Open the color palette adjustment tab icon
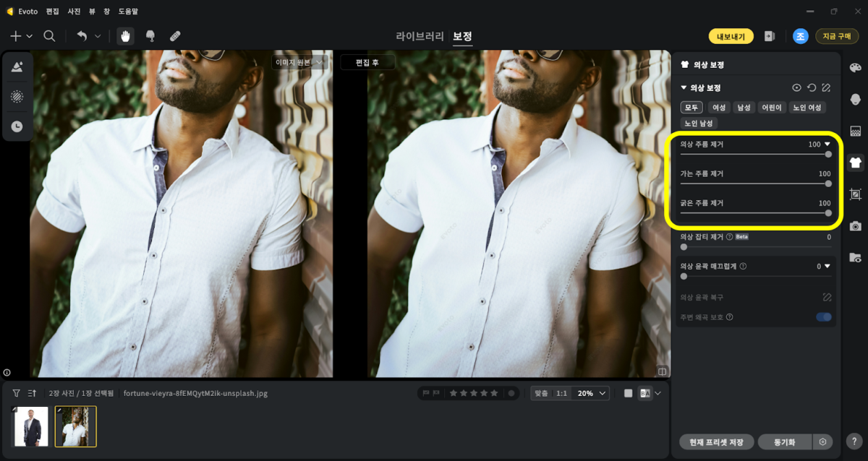 [x=855, y=67]
